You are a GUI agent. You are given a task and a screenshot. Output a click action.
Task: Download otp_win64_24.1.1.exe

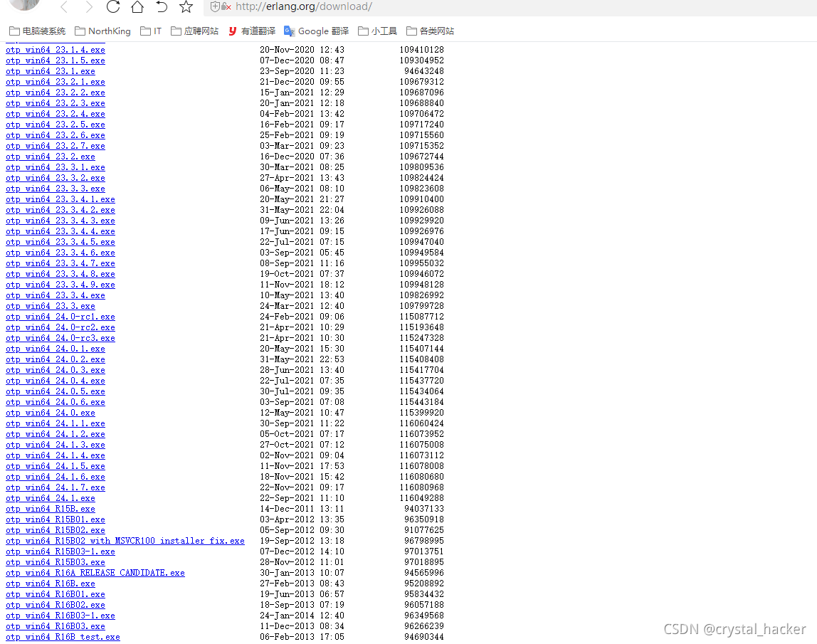56,423
